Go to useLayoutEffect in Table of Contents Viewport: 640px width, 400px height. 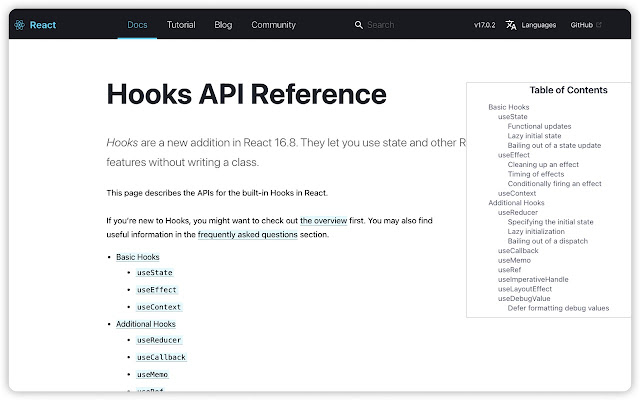(x=524, y=289)
